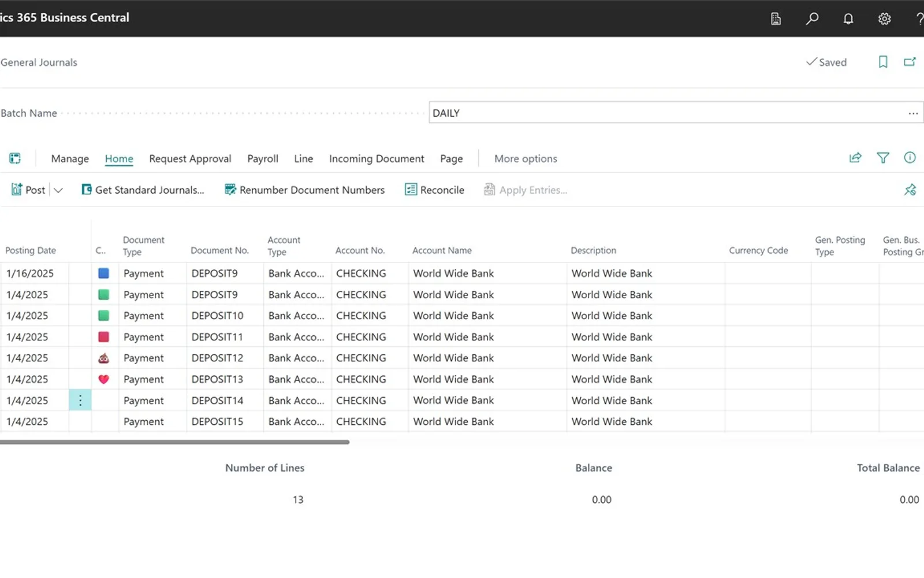Click the greyed Apply Entries action
Screen dimensions: 924x578
point(525,190)
